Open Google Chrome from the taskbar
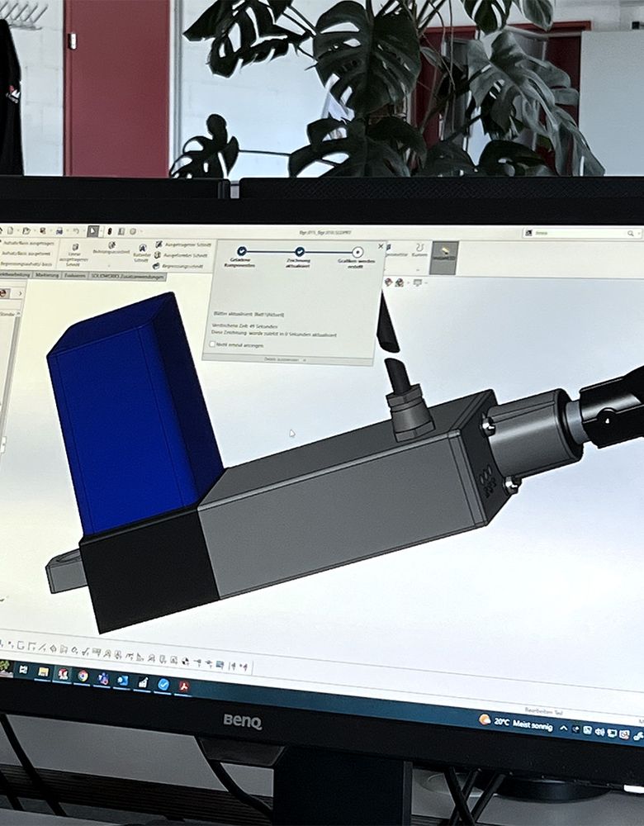 (83, 676)
